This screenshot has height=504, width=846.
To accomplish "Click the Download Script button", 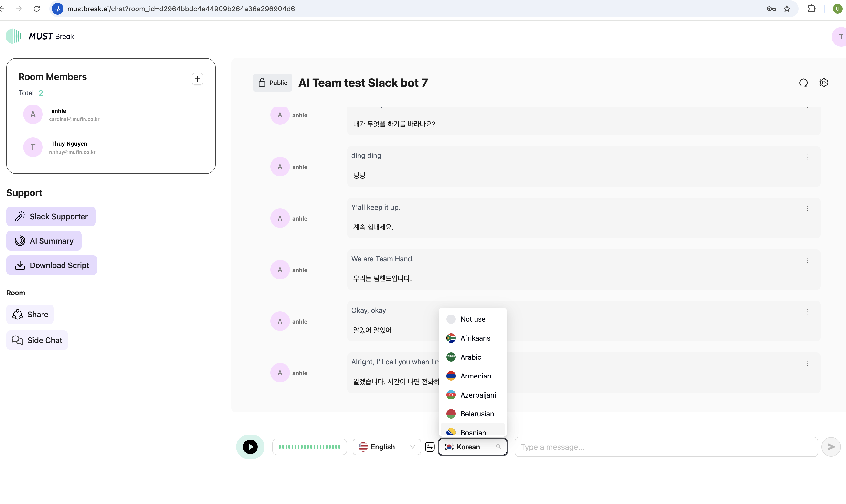I will 52,265.
